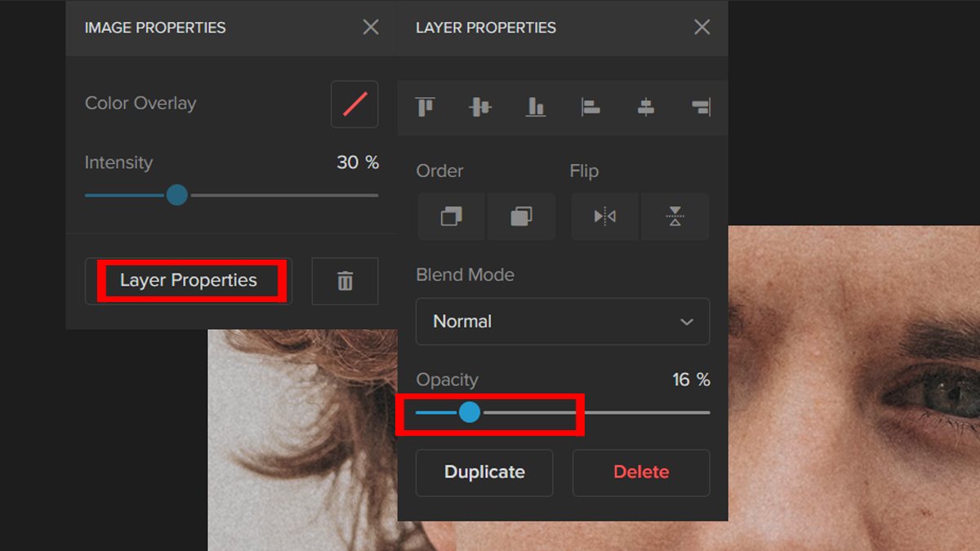Open the Color Overlay swatch
Screen dimensions: 980x551
(x=354, y=104)
